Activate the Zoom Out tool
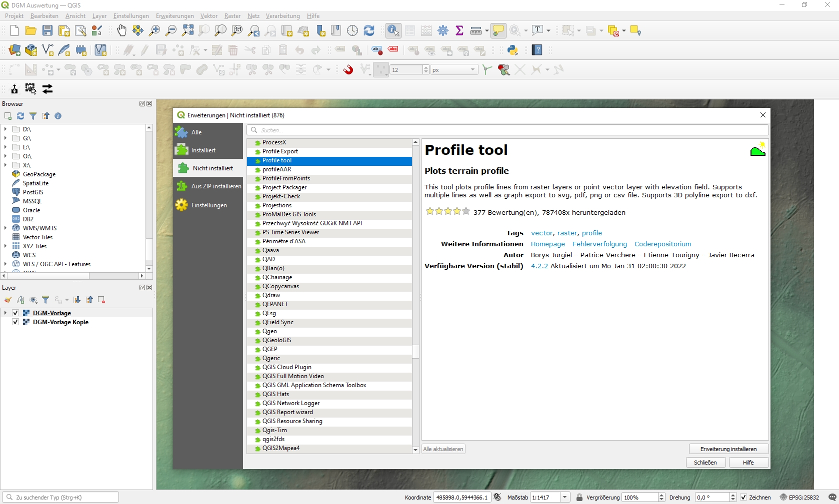 point(171,31)
